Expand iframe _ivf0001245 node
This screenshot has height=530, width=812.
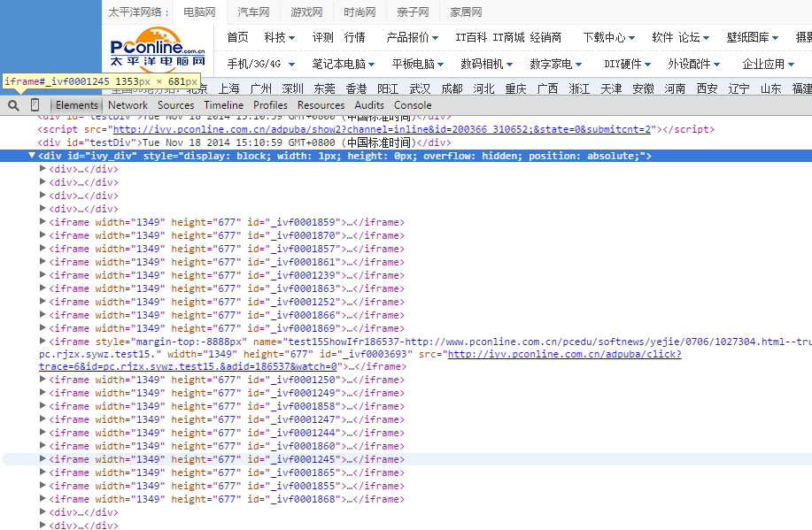(43, 458)
